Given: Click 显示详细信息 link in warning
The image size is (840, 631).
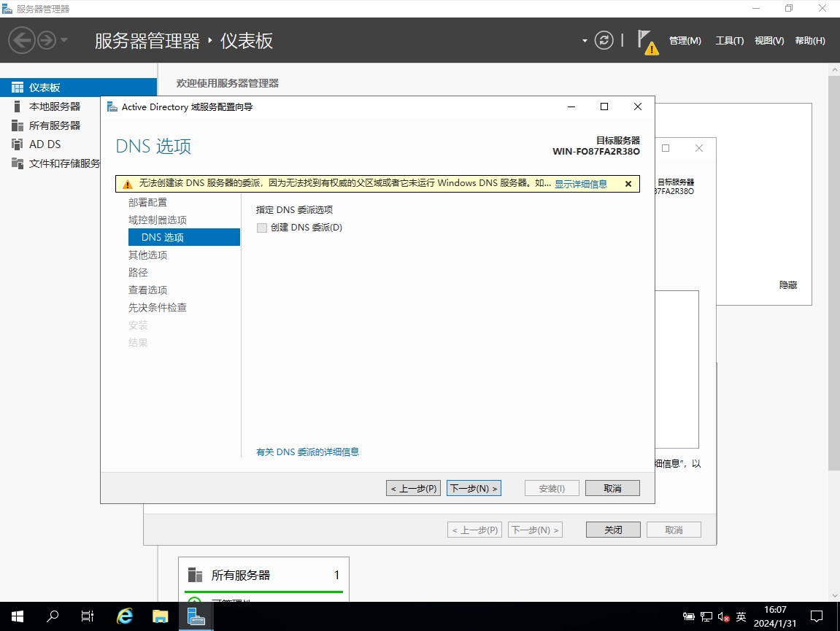Looking at the screenshot, I should coord(580,184).
